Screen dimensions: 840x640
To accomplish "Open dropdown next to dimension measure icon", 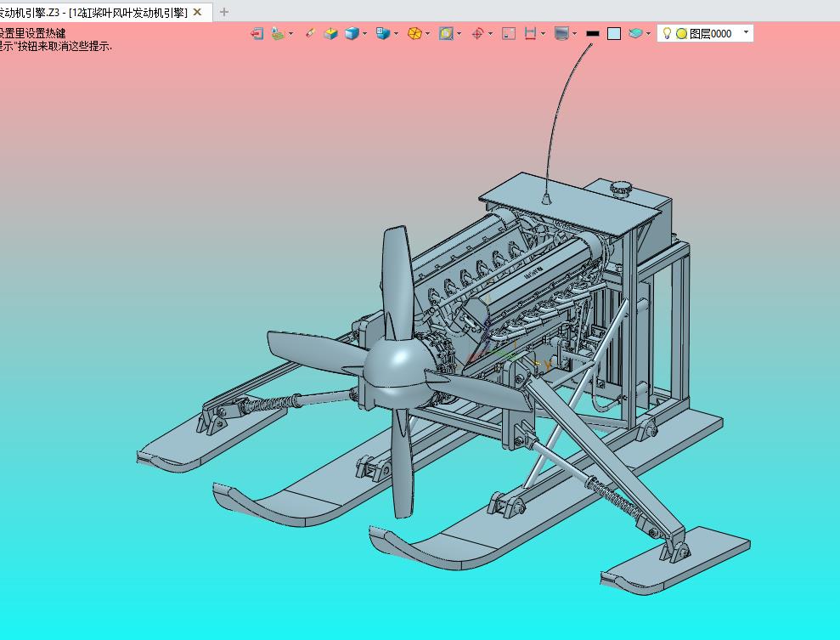I will (x=544, y=34).
